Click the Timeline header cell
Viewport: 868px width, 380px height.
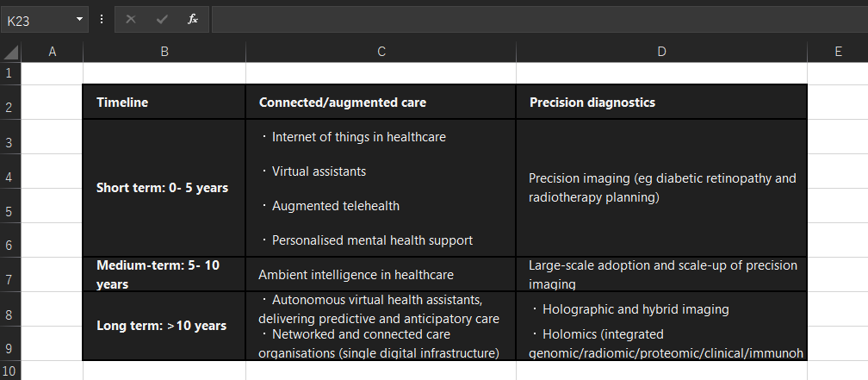click(164, 103)
